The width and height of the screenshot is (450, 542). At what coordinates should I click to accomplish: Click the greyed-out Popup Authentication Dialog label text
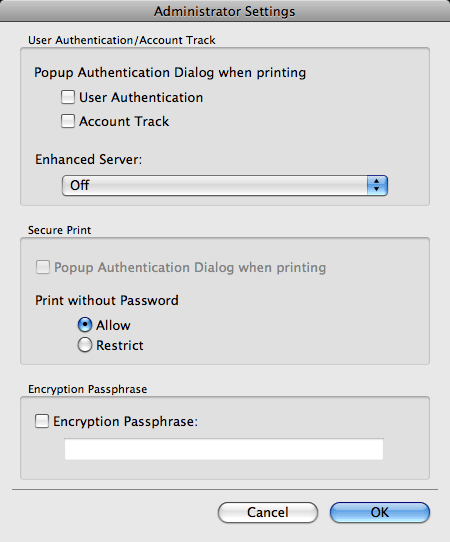coord(190,268)
